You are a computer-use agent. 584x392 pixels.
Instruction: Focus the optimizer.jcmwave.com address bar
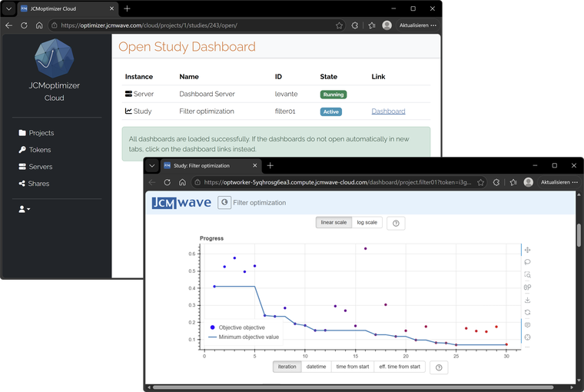pyautogui.click(x=197, y=25)
